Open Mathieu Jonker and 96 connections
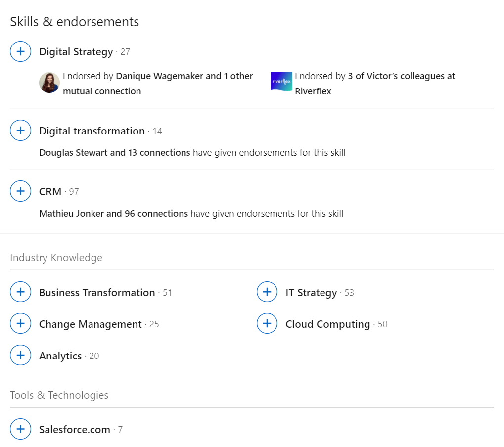Image resolution: width=504 pixels, height=447 pixels. click(113, 214)
